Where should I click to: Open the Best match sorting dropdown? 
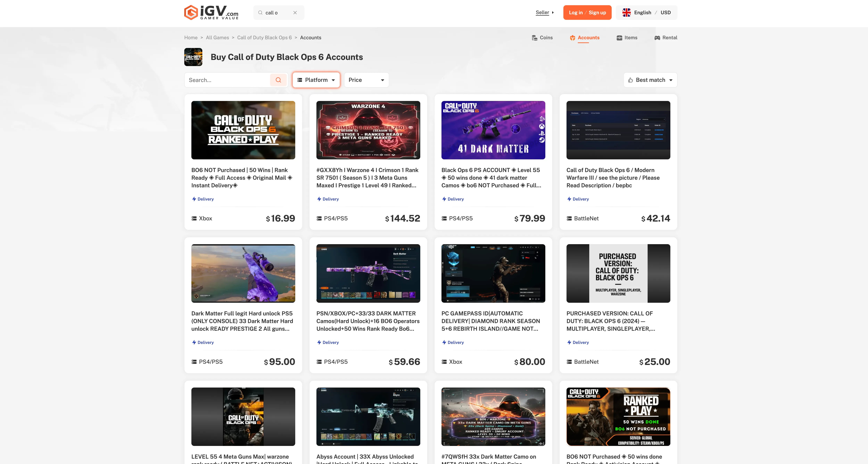650,80
